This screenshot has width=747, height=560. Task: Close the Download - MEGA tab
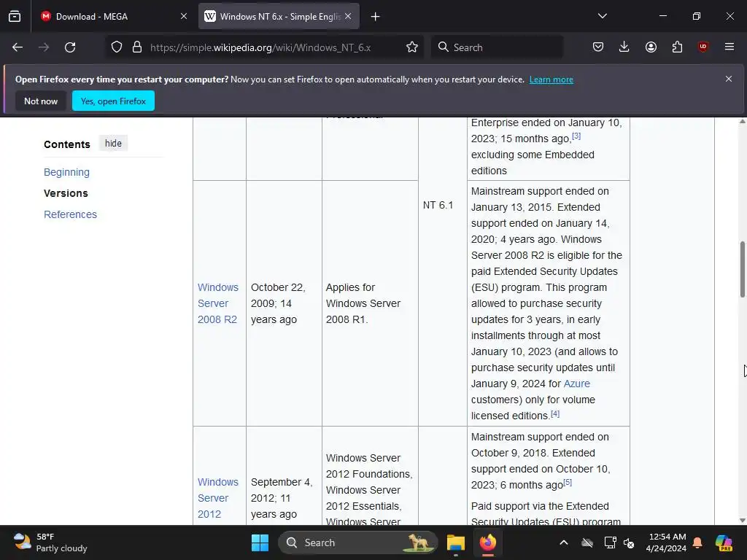[184, 16]
